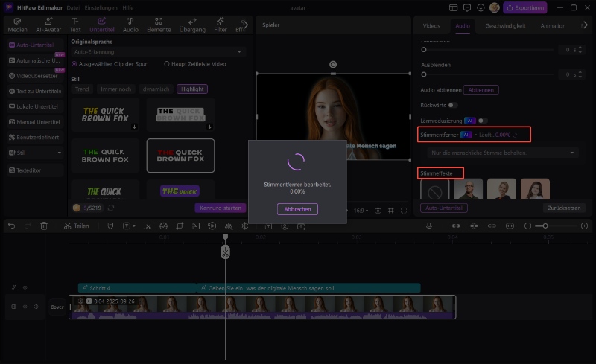Expand more tabs arrow after Filter
Viewport: 596px width, 364px height.
245,25
